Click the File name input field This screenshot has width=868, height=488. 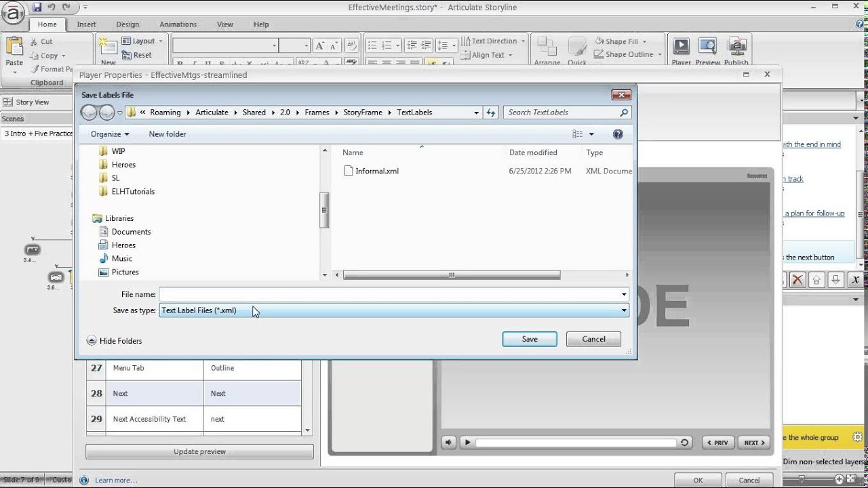(x=389, y=294)
